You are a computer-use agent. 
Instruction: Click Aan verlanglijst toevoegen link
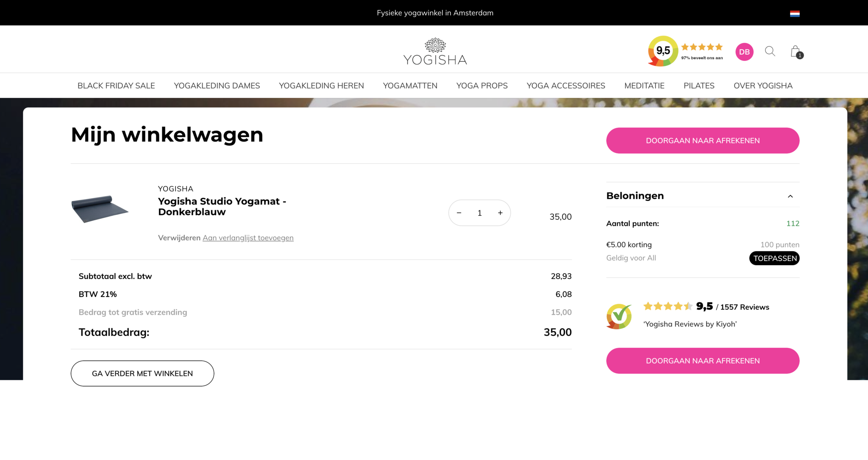pyautogui.click(x=248, y=238)
